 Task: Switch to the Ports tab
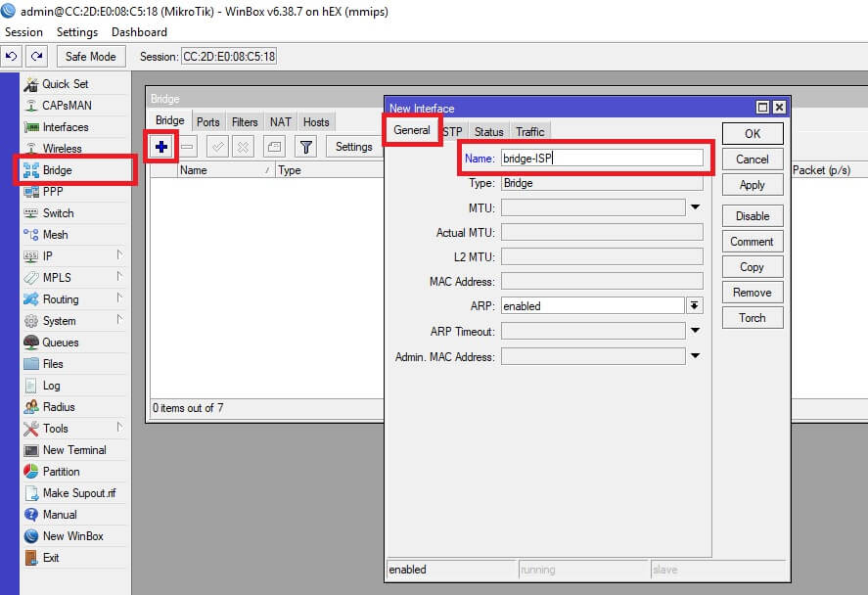coord(208,122)
